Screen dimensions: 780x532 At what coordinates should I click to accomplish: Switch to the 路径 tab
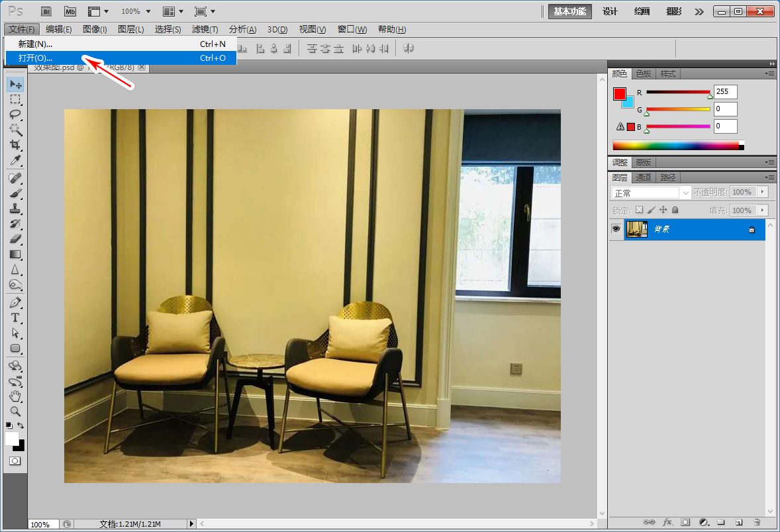tap(667, 177)
